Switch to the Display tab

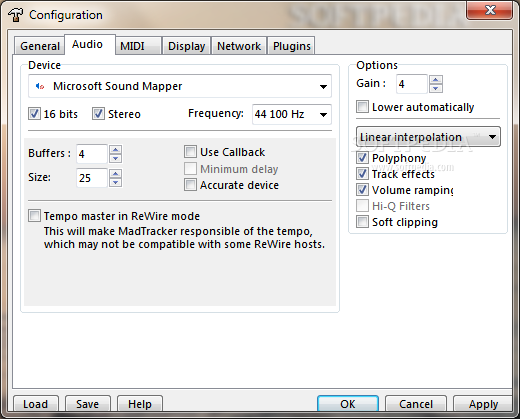pyautogui.click(x=186, y=46)
